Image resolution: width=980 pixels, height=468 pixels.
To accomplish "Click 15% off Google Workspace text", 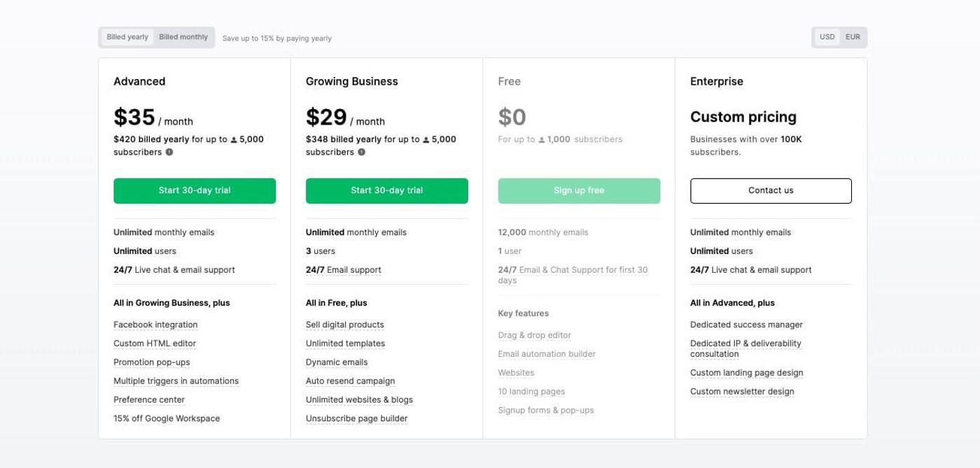I will coord(167,419).
